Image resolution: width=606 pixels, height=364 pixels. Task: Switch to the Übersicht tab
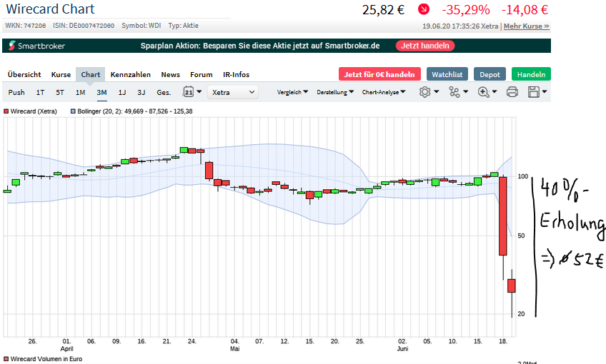[24, 74]
